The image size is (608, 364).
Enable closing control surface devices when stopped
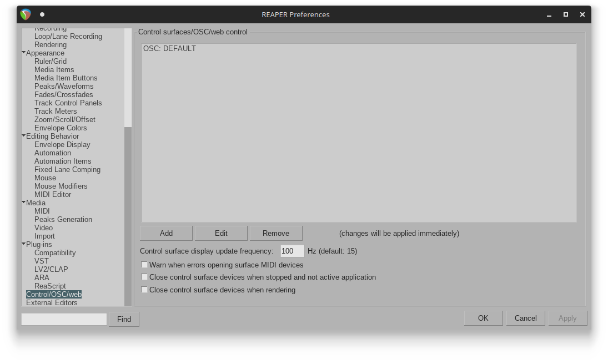click(x=144, y=277)
